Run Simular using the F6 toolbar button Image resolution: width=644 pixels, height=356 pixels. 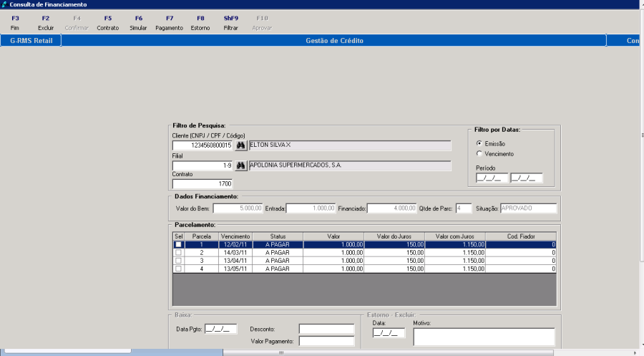pos(138,22)
